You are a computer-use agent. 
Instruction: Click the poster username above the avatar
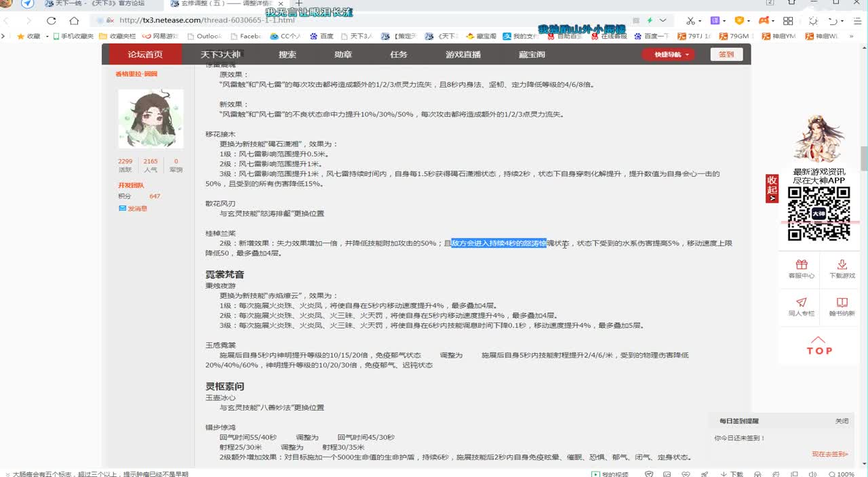(136, 74)
